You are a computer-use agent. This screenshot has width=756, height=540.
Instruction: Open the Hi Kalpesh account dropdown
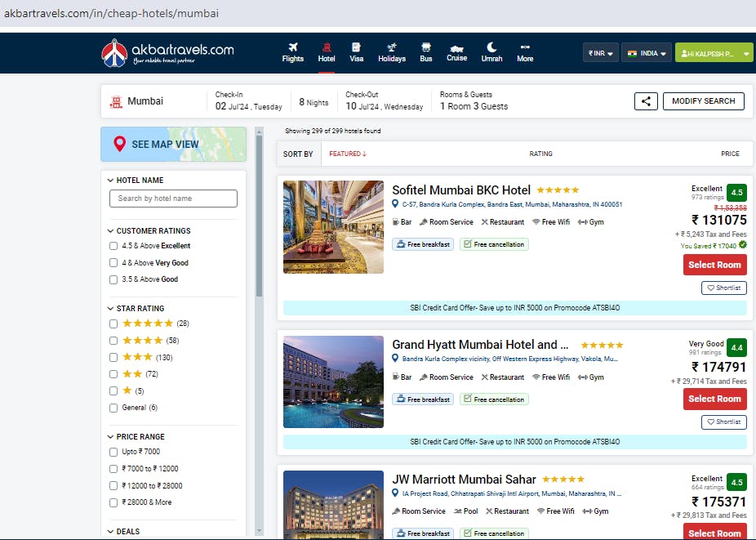(x=714, y=53)
